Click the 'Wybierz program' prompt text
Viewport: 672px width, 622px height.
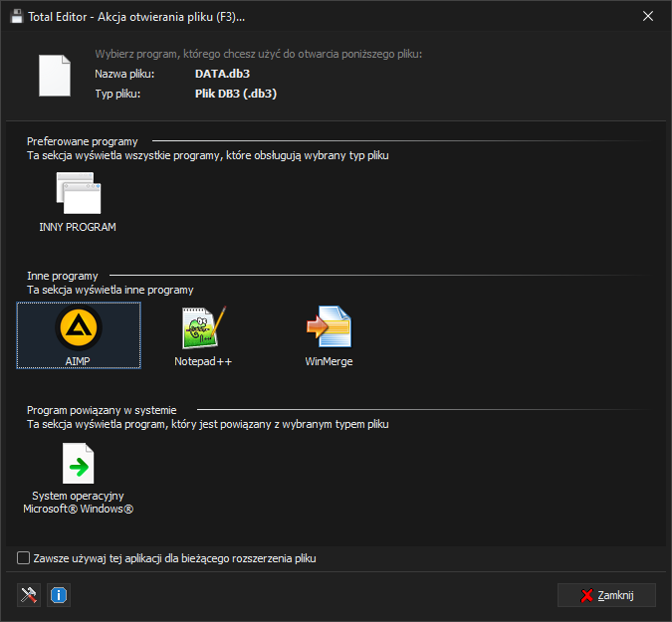259,54
